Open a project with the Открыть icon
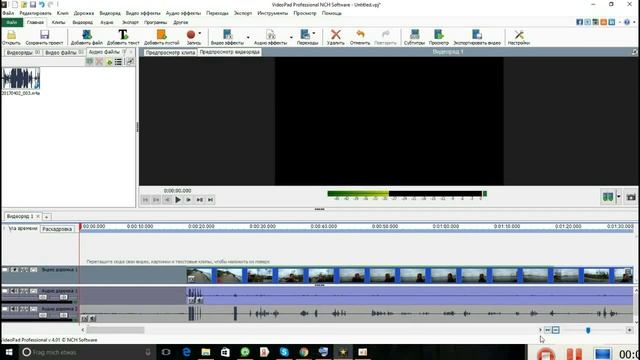Screen dimensions: 640x360 click(11, 37)
